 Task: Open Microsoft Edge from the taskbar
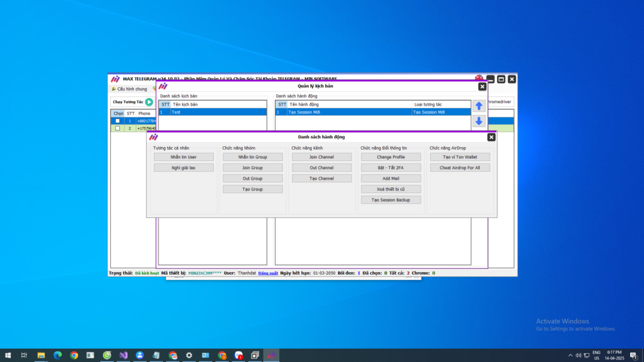[x=57, y=355]
